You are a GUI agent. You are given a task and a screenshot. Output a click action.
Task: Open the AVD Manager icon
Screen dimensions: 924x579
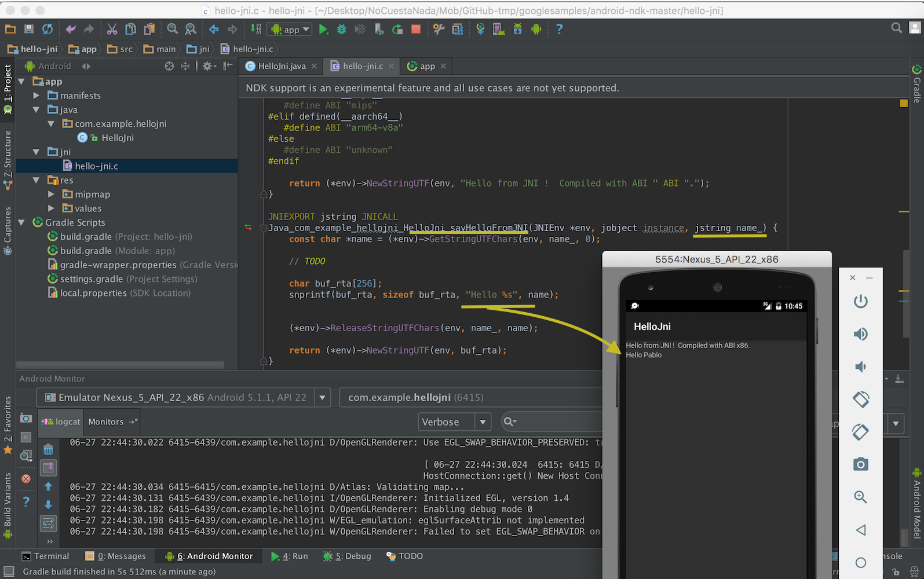tap(499, 29)
